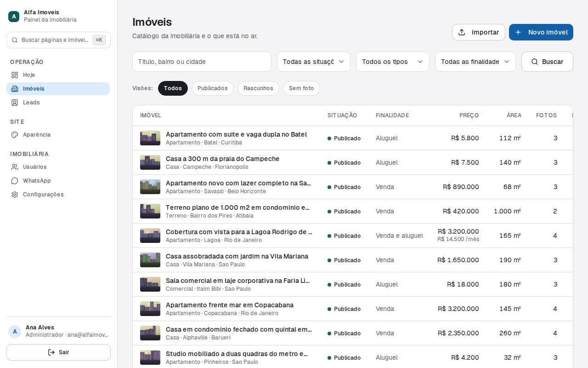Click the Imóveis building icon in sidebar
Image resolution: width=588 pixels, height=368 pixels.
pos(15,89)
